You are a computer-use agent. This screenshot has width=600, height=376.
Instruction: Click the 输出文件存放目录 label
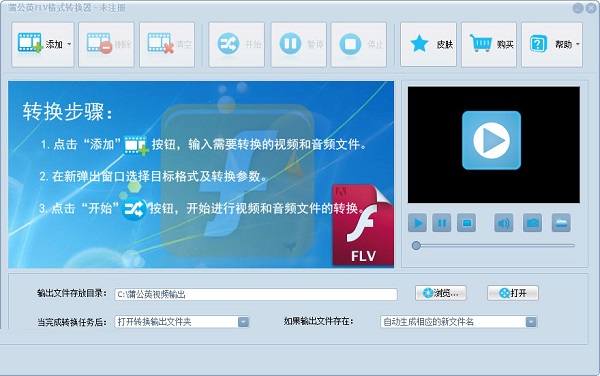coord(72,293)
